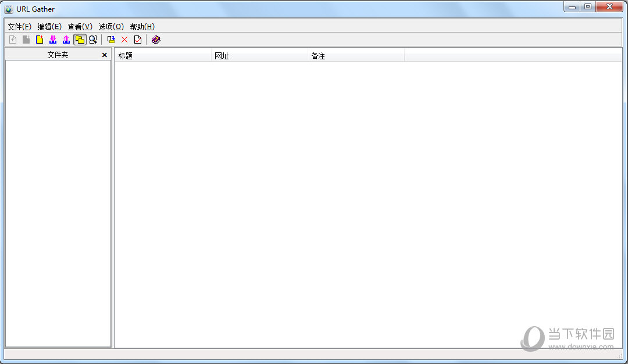Open the purple help book icon
Image resolution: width=628 pixels, height=364 pixels.
click(156, 40)
